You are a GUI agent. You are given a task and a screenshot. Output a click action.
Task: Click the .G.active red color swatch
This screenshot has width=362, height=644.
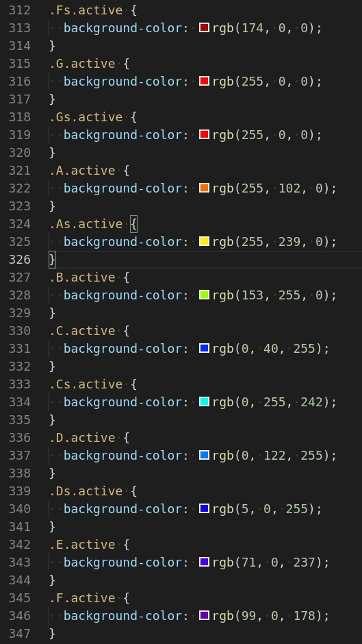[204, 81]
